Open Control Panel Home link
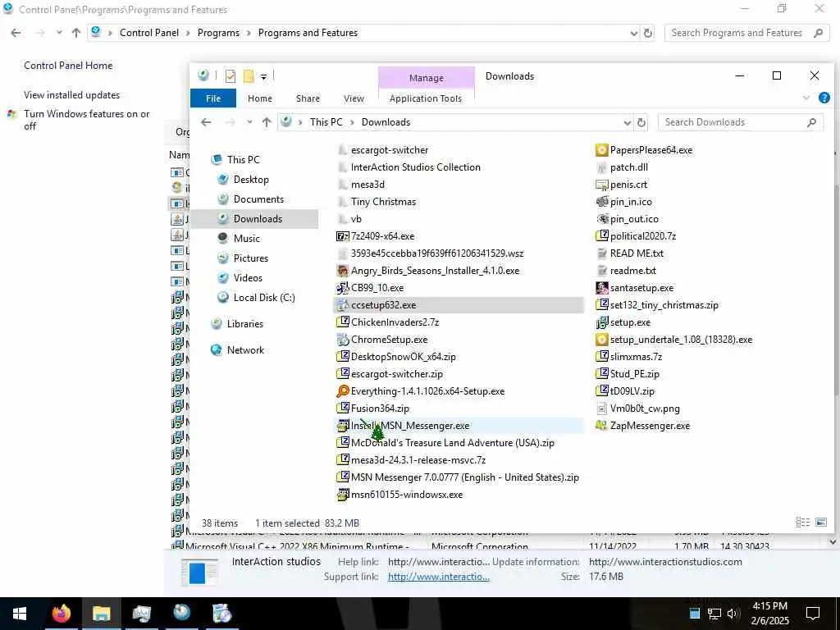 (x=68, y=66)
